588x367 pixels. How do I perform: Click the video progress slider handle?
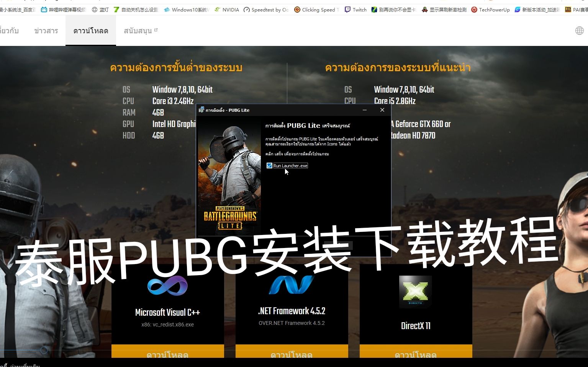coord(44,350)
